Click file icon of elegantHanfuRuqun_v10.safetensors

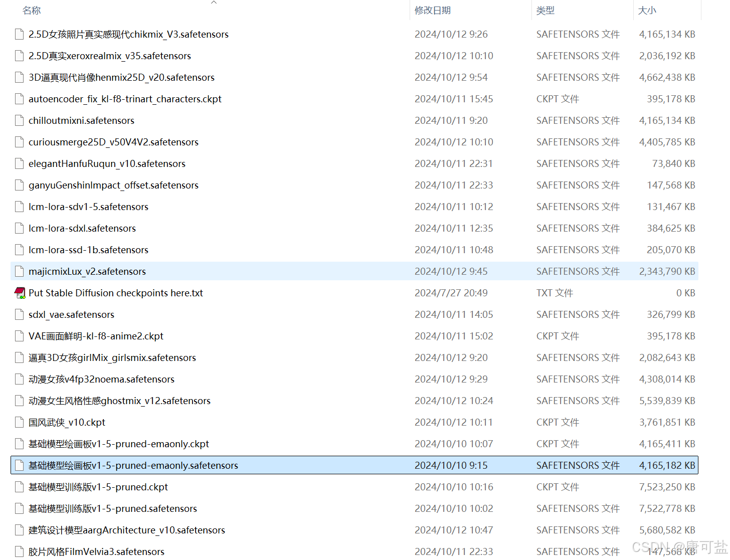click(20, 163)
